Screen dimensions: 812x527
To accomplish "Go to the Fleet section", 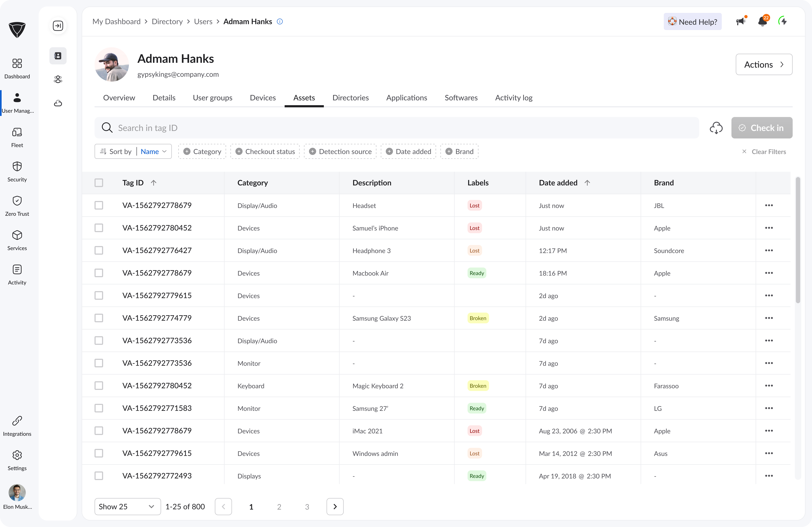I will pos(17,137).
